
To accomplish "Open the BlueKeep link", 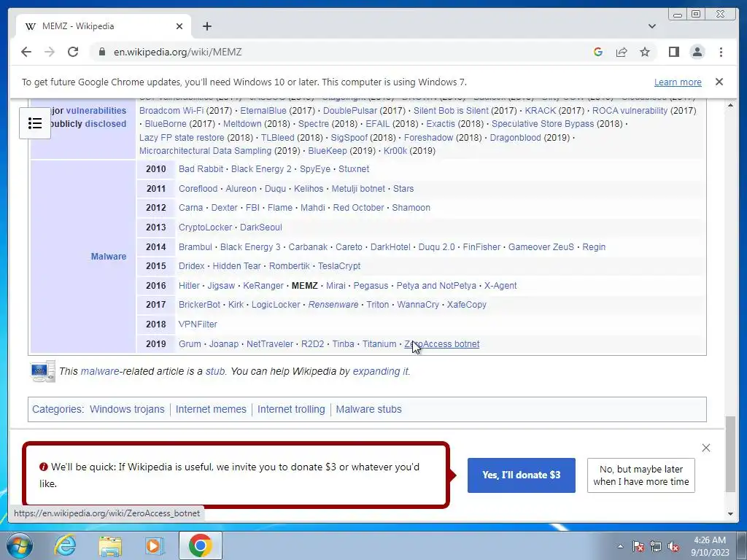I will pyautogui.click(x=328, y=151).
